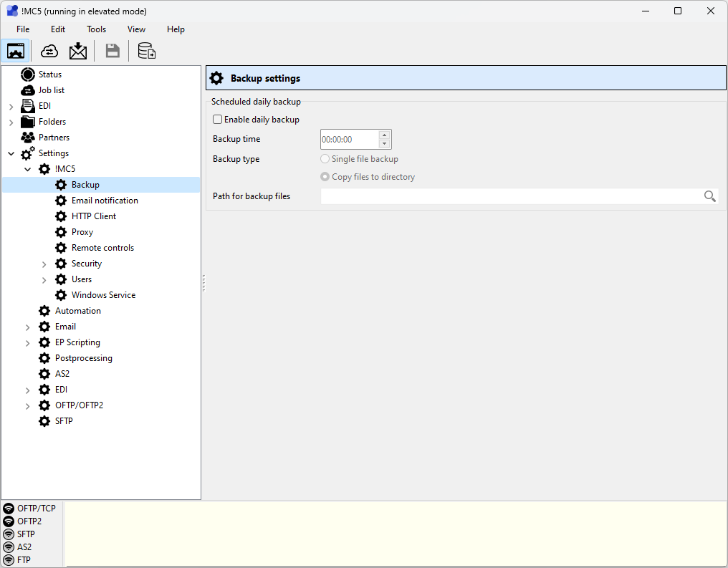The width and height of the screenshot is (728, 568).
Task: Expand the Security tree node
Action: pyautogui.click(x=44, y=264)
